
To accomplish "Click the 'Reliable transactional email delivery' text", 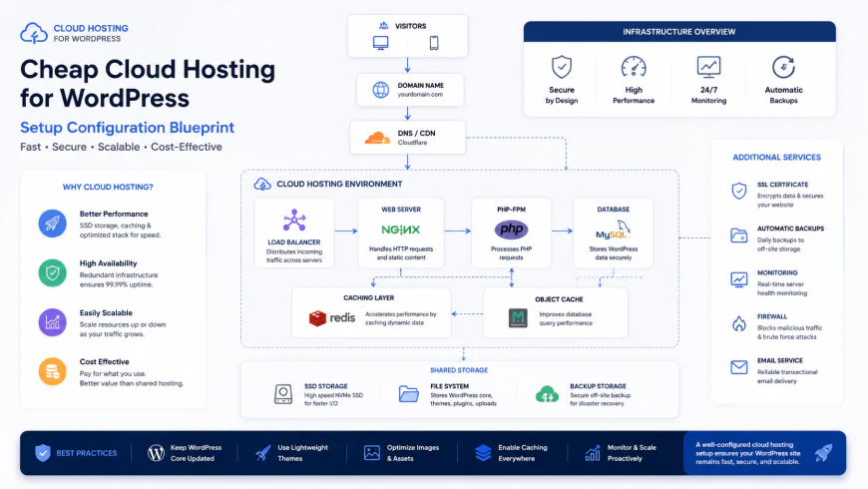I will [x=787, y=376].
